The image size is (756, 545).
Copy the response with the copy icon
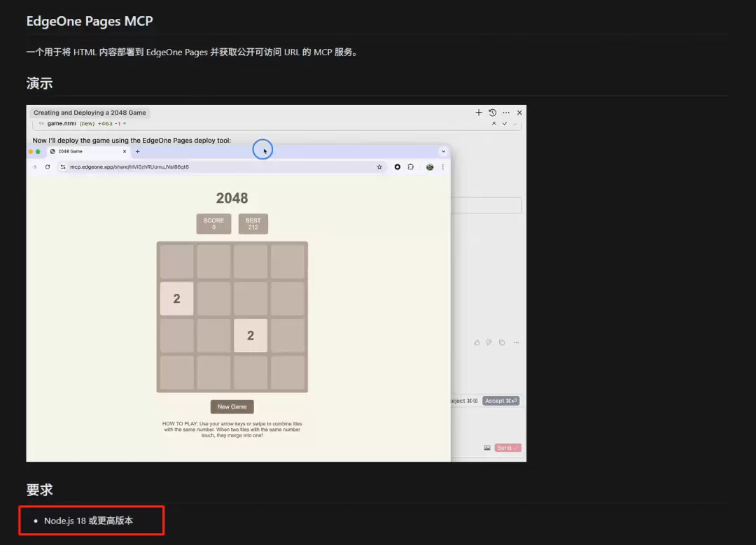pyautogui.click(x=502, y=342)
